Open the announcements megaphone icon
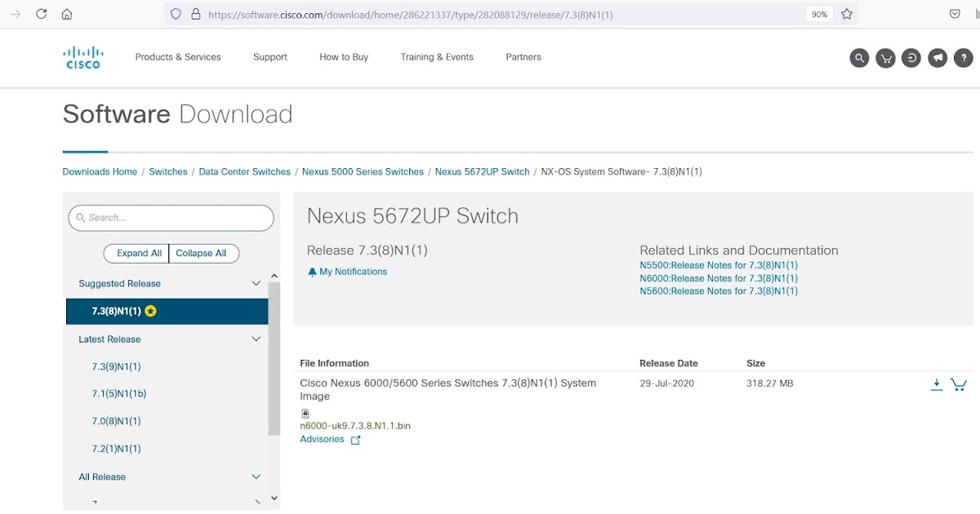This screenshot has width=980, height=514. 937,58
